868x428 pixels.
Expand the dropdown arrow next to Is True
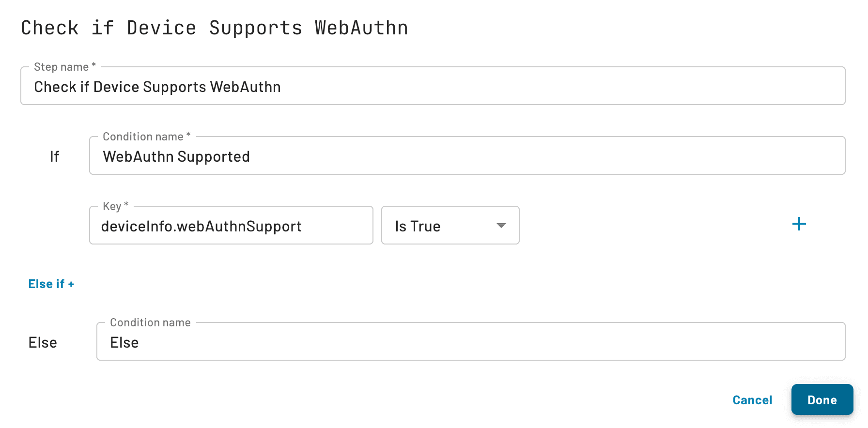point(501,225)
